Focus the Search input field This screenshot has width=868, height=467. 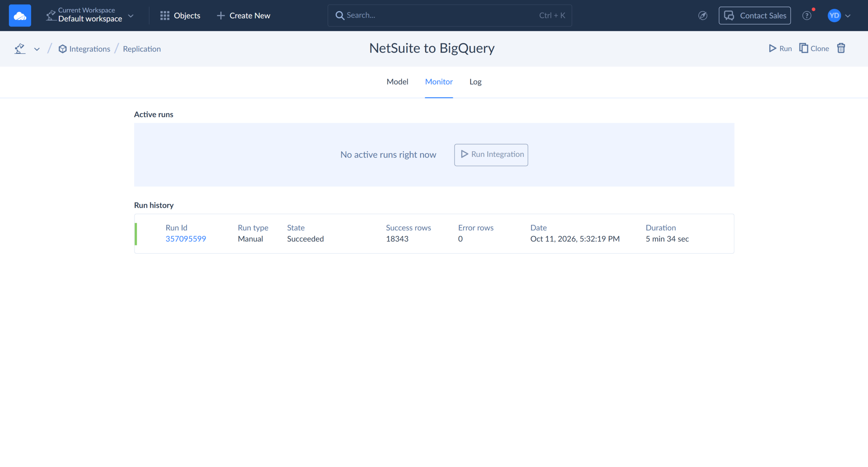[450, 16]
